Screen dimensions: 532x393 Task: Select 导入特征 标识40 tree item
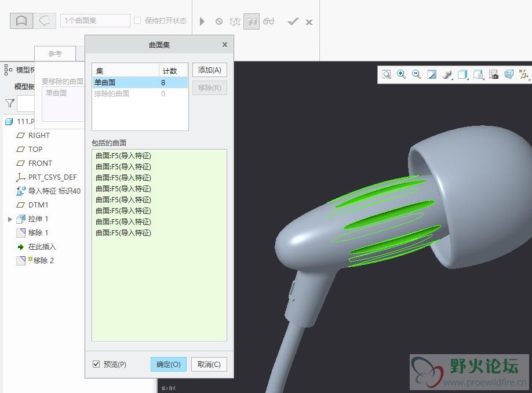click(x=54, y=191)
